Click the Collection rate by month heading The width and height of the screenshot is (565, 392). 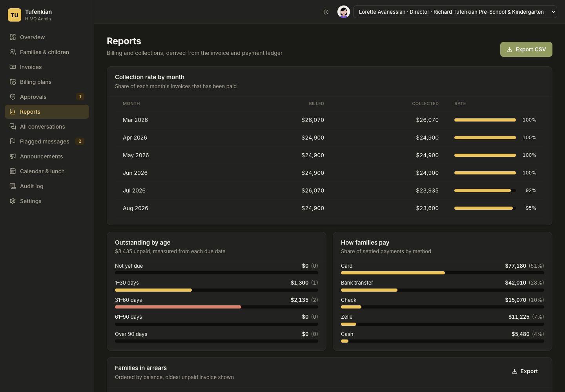pyautogui.click(x=149, y=77)
